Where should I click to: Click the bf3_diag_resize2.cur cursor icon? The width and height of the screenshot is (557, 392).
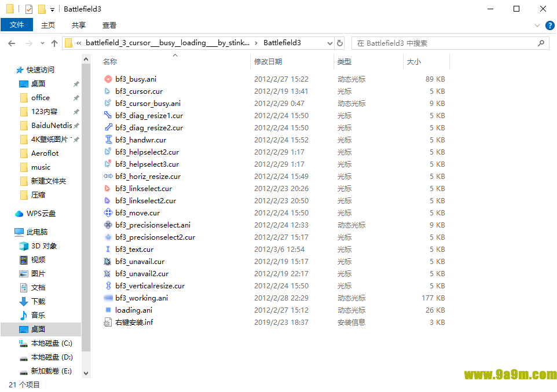(x=108, y=127)
